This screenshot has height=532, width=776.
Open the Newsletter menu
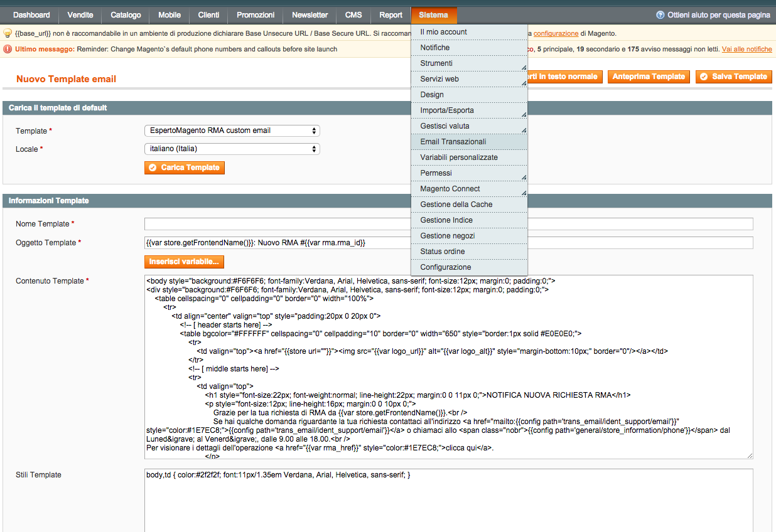pyautogui.click(x=310, y=15)
